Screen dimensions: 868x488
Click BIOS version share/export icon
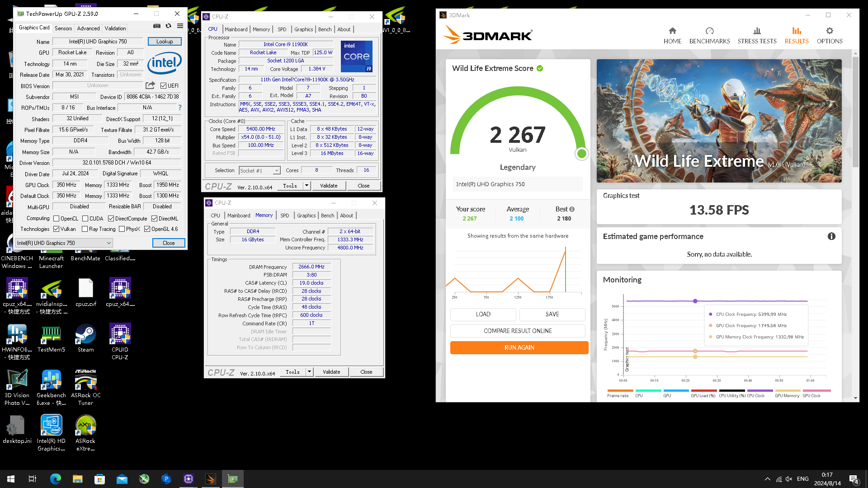tap(150, 85)
